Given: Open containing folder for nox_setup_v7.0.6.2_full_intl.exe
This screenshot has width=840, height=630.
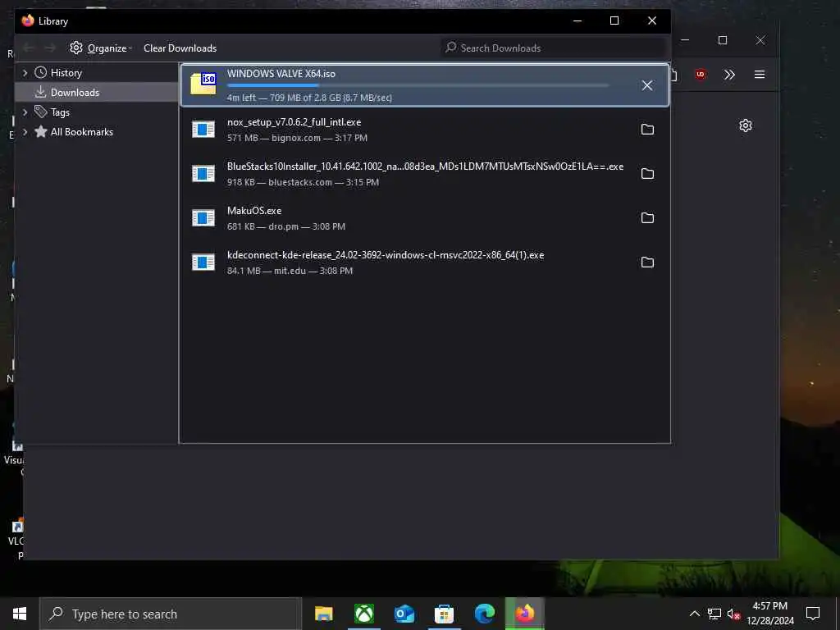Looking at the screenshot, I should pos(647,130).
